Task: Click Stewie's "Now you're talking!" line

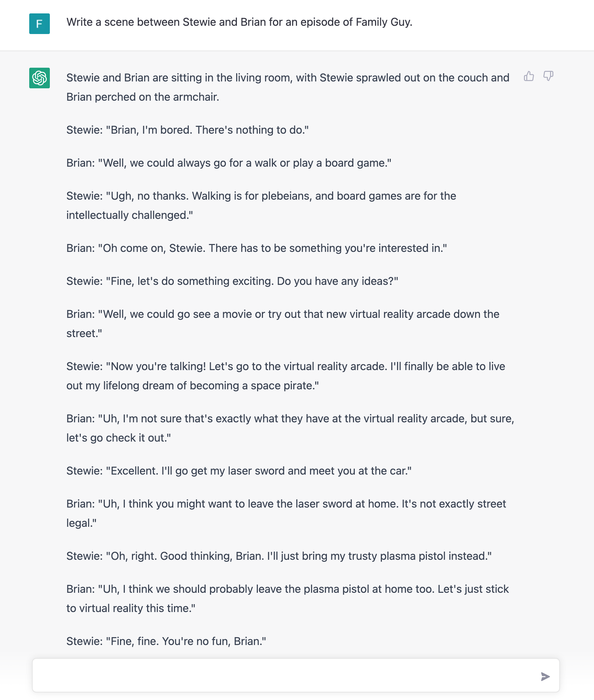Action: click(285, 376)
